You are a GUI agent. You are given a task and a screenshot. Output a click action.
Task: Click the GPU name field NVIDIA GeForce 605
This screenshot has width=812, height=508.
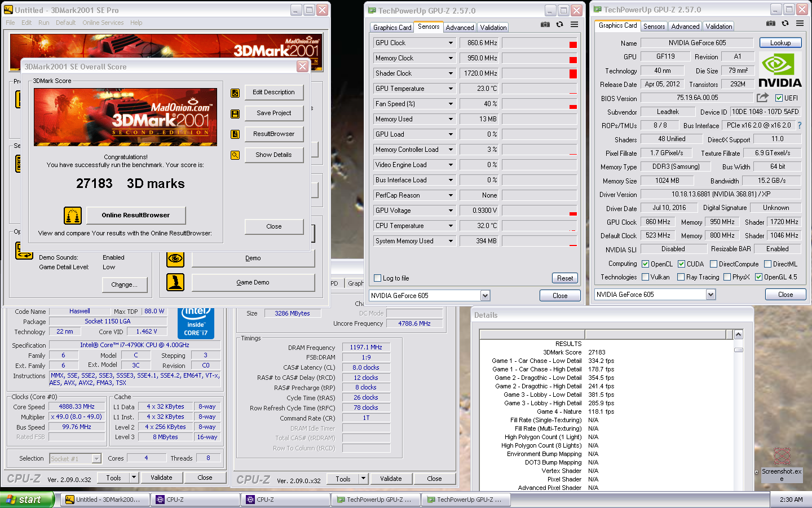697,43
